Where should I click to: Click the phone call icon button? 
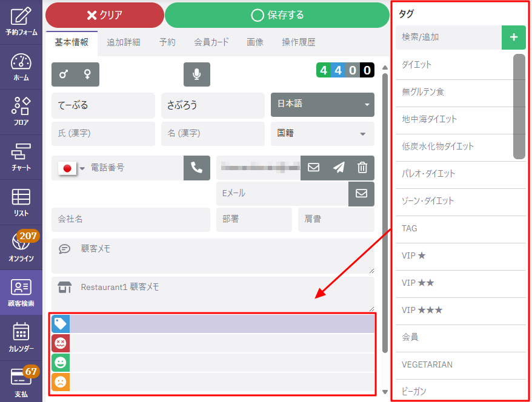click(197, 168)
